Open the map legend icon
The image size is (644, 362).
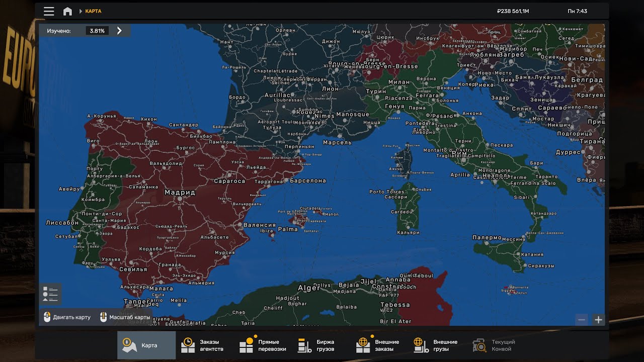coord(50,294)
